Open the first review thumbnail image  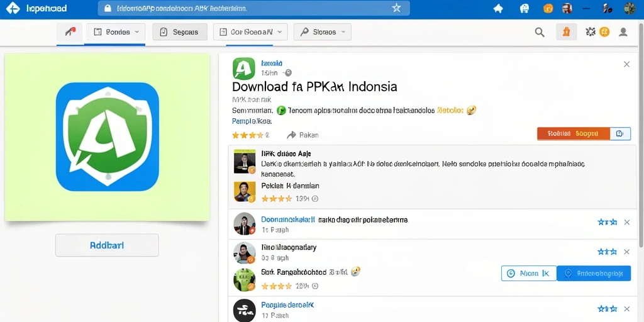245,161
